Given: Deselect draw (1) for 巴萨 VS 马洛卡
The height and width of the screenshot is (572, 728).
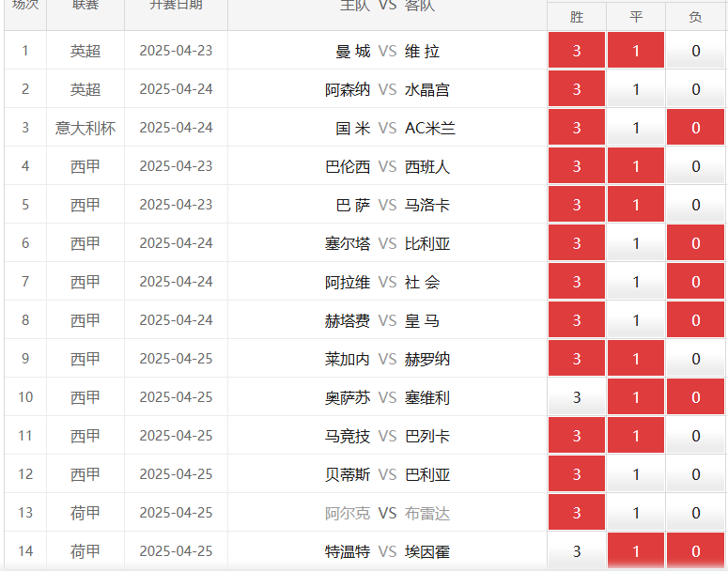Looking at the screenshot, I should (636, 205).
